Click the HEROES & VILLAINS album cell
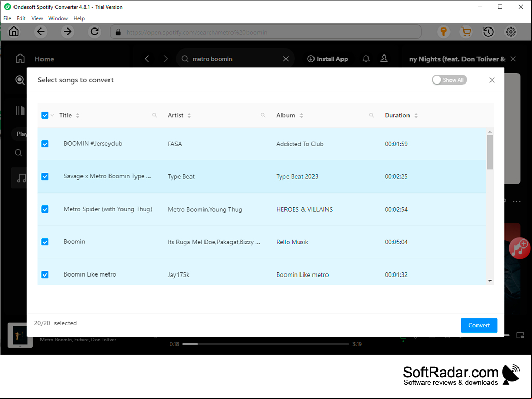Image resolution: width=532 pixels, height=399 pixels. pos(304,209)
